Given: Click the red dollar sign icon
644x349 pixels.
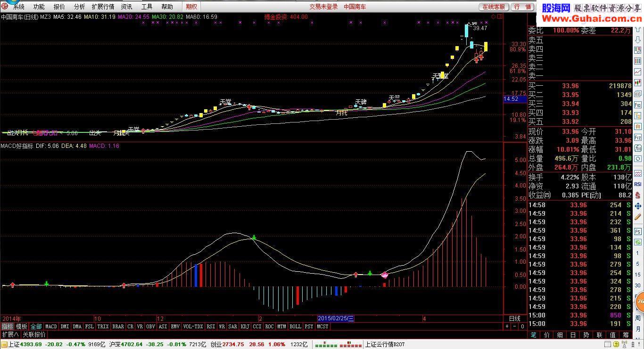Looking at the screenshot, I should pos(638,195).
